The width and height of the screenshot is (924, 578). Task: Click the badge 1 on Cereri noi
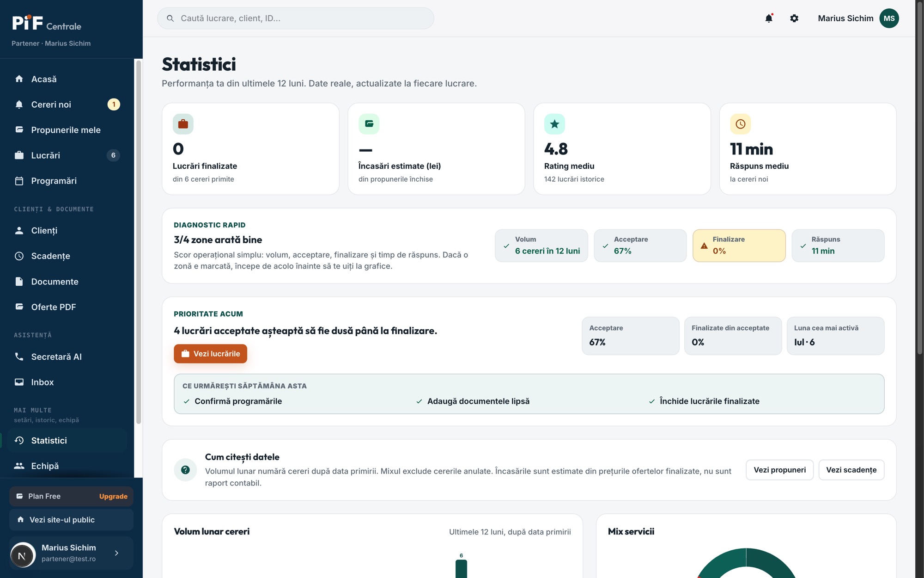114,105
